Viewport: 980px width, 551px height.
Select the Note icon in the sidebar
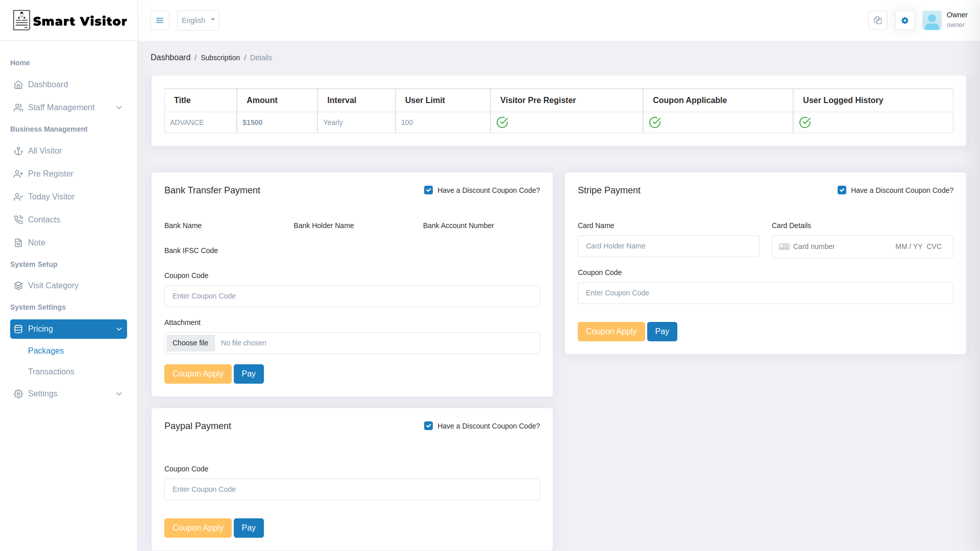click(x=18, y=242)
